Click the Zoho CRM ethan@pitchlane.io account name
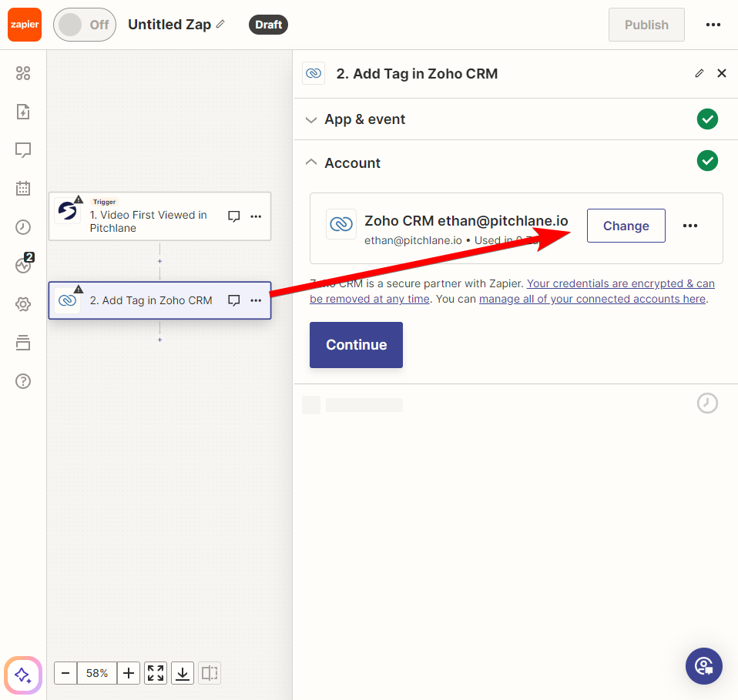 click(x=466, y=221)
